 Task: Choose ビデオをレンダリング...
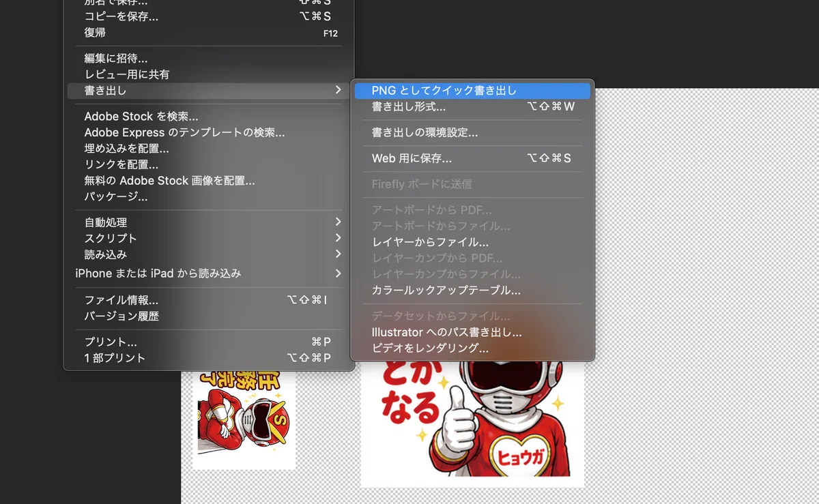472,349
